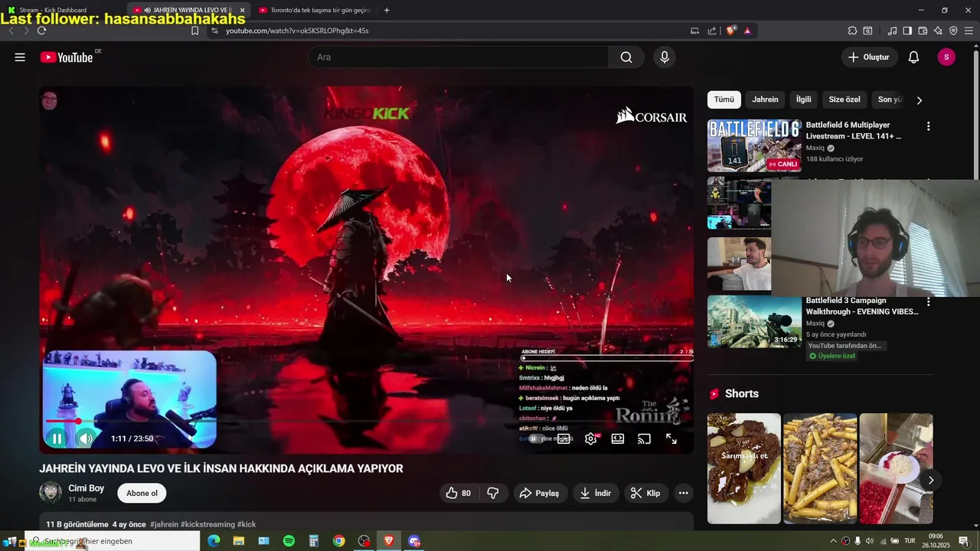Viewport: 980px width, 551px height.
Task: Like the video (80 likes)
Action: click(458, 494)
